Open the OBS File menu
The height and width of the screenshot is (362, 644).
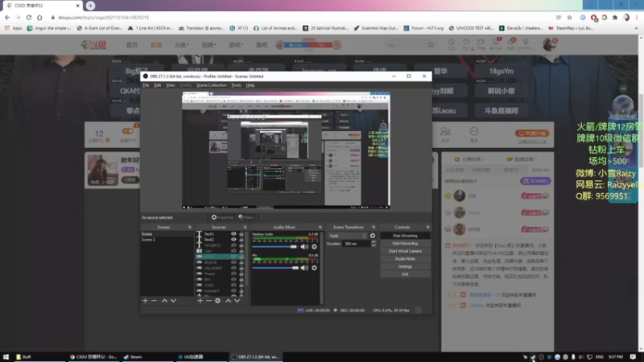(146, 85)
